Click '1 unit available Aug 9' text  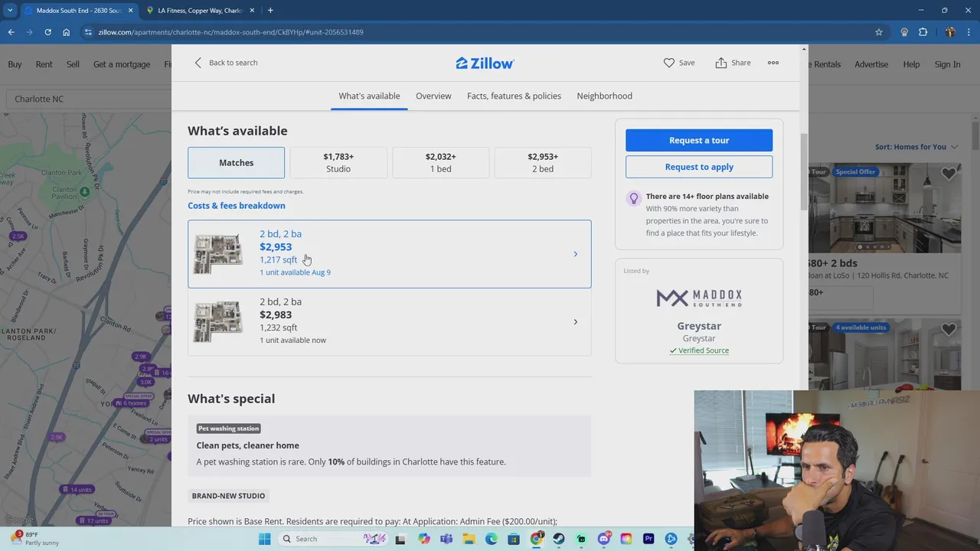click(x=295, y=272)
